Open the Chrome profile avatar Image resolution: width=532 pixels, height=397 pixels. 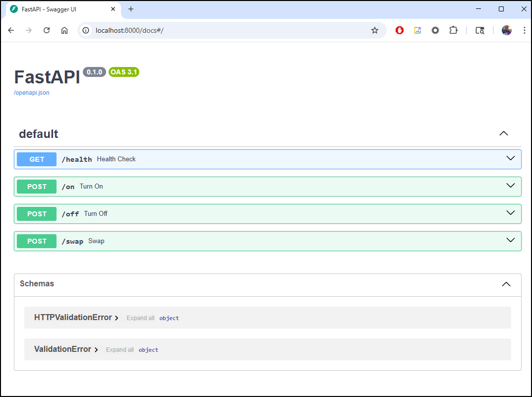point(507,30)
